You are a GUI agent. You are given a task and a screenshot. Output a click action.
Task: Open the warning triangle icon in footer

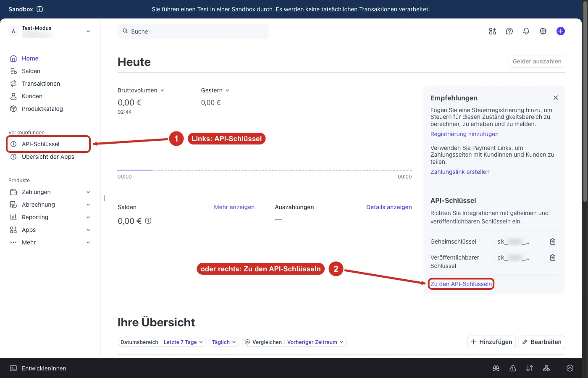click(513, 368)
